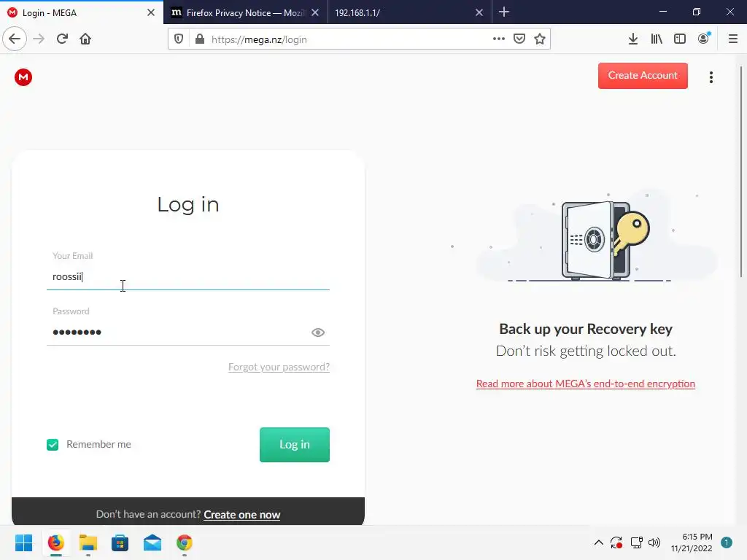Save page to Pocket
The height and width of the screenshot is (560, 747).
coord(519,39)
